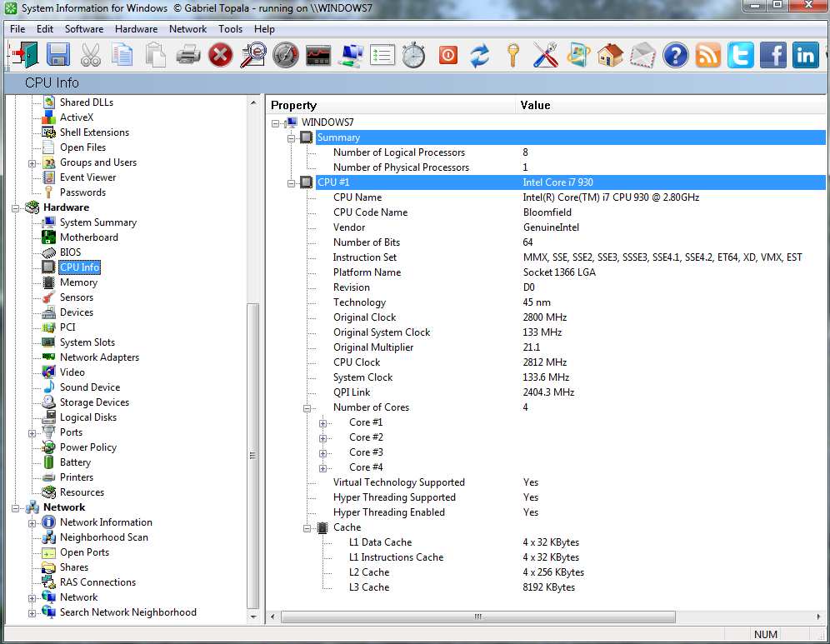Collapse the Network tree section

tap(15, 508)
